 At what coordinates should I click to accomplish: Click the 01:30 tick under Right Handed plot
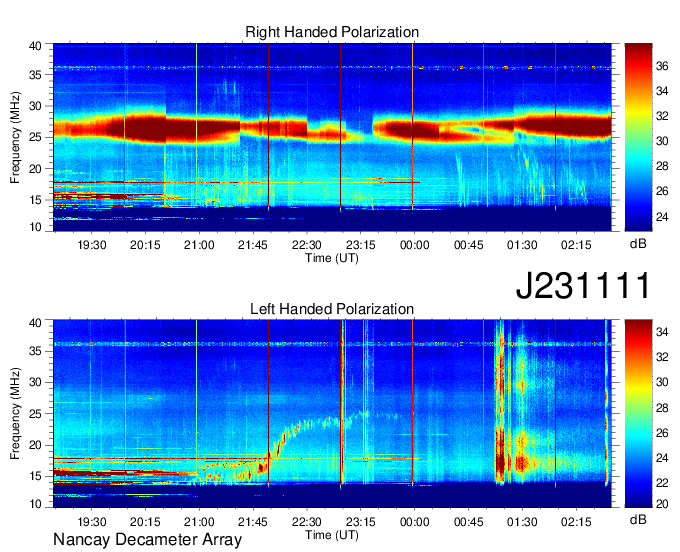click(x=522, y=245)
